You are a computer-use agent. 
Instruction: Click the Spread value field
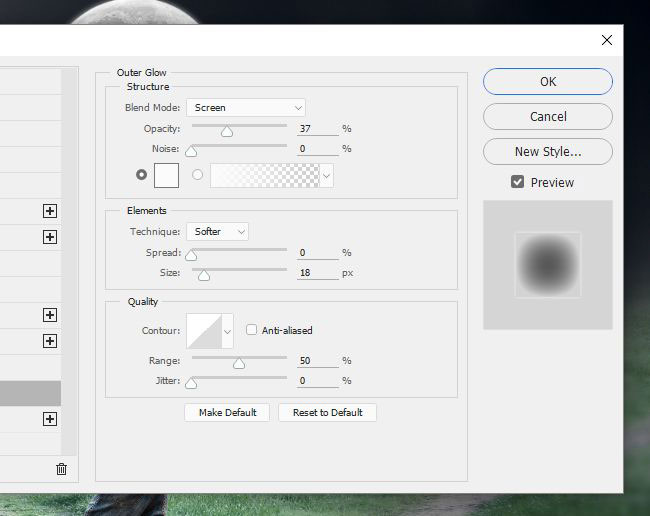318,253
